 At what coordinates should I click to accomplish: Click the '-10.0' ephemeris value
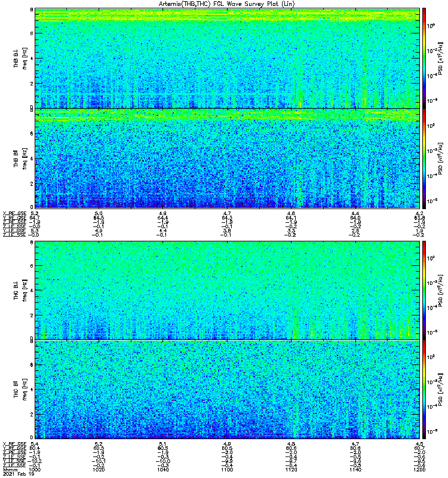[x=163, y=461]
